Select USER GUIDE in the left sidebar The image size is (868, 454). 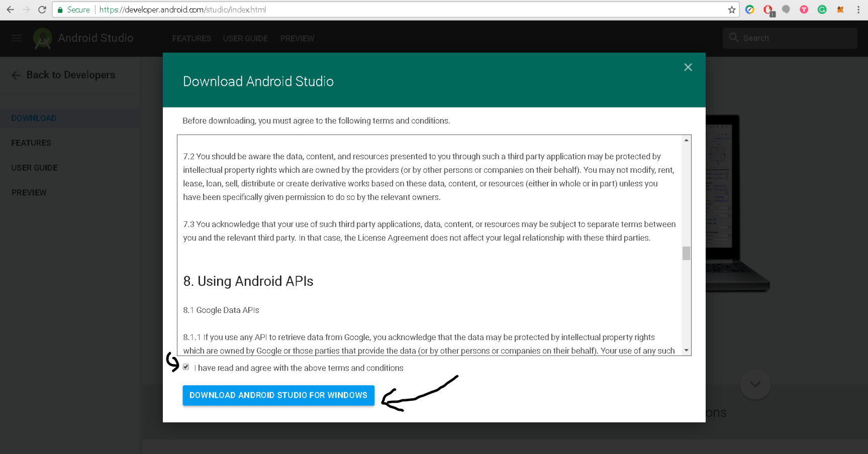(x=34, y=168)
